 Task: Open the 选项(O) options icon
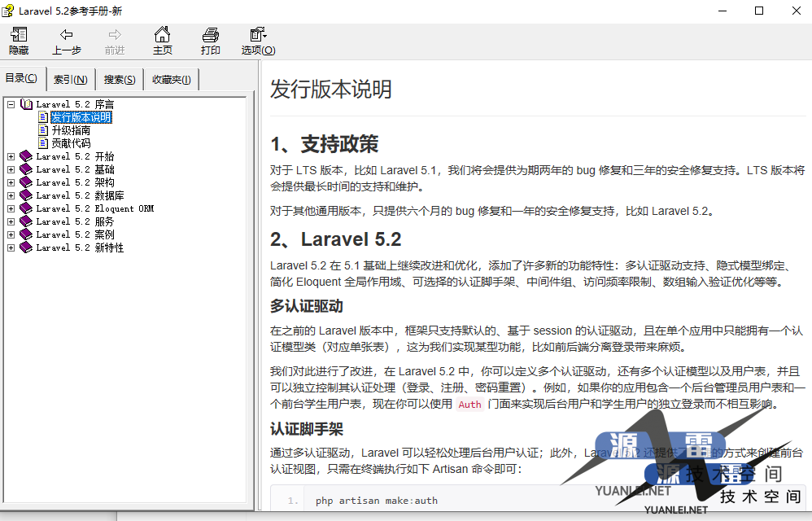[x=258, y=34]
